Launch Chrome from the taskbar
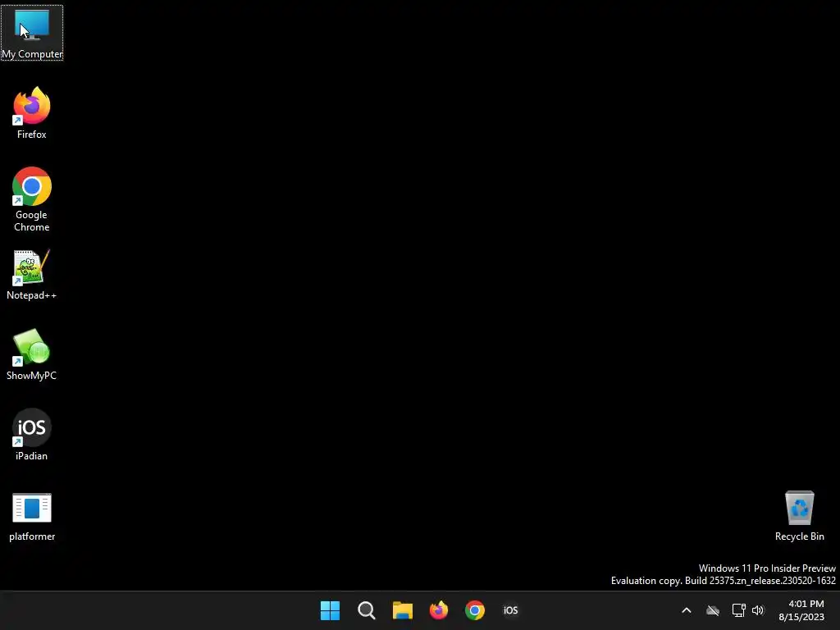This screenshot has height=630, width=840. tap(475, 610)
